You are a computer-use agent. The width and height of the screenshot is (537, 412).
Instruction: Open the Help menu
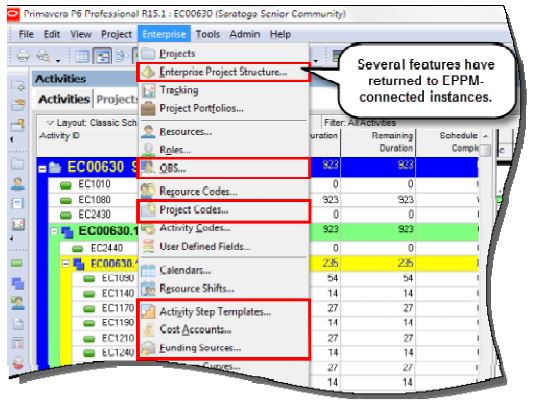pos(280,34)
